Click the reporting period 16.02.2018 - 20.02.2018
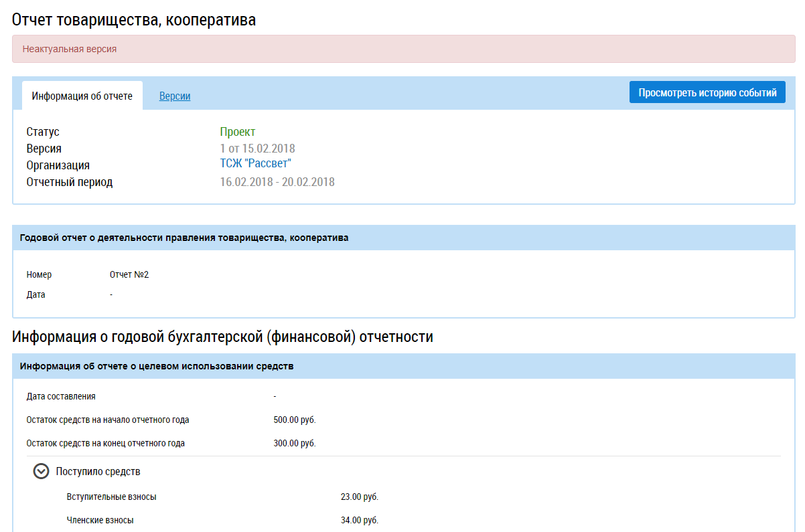 (x=277, y=182)
